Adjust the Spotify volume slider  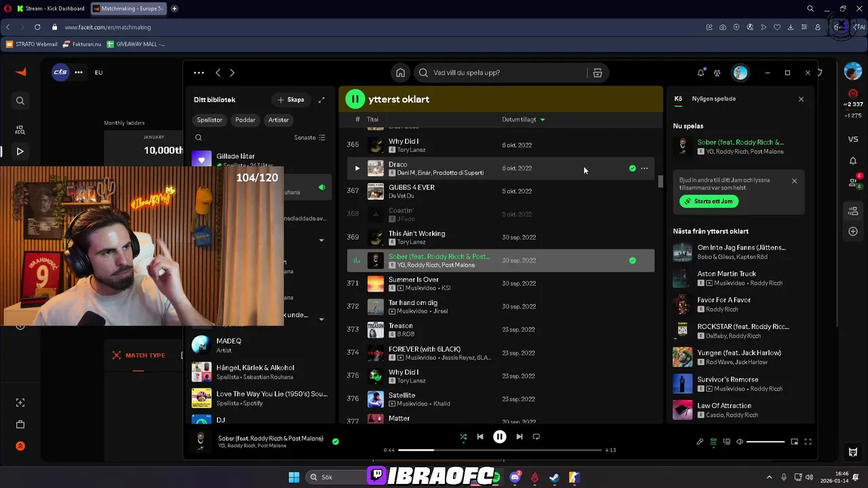766,442
